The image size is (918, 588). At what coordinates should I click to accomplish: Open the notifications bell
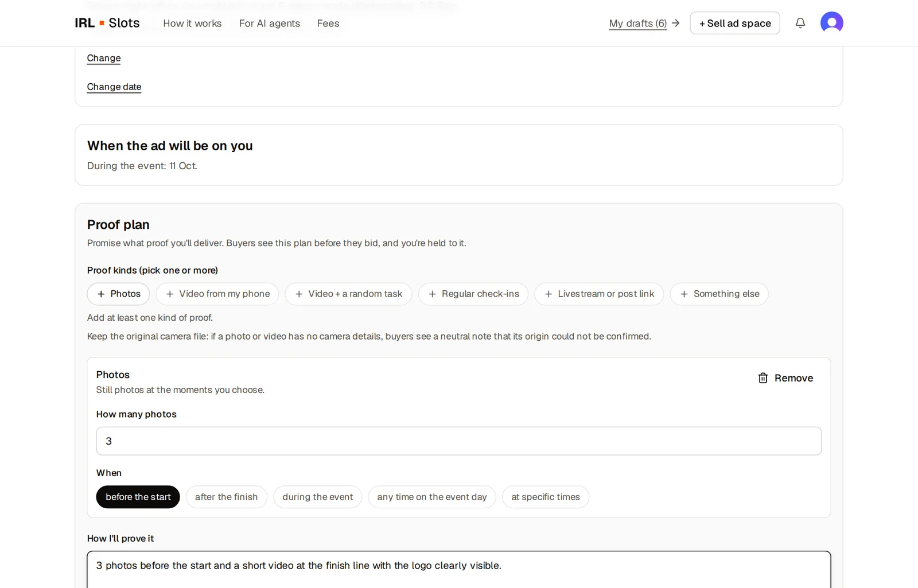point(800,23)
